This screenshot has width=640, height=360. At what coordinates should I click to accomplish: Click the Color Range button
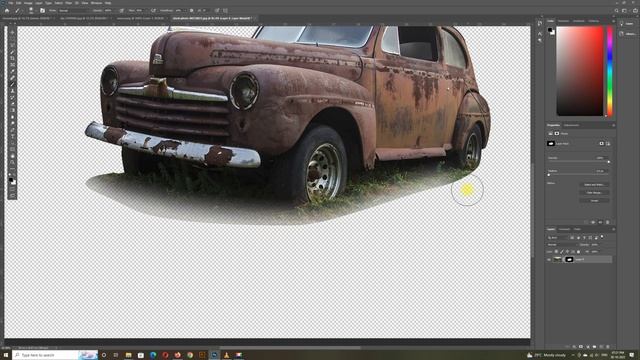coord(594,192)
